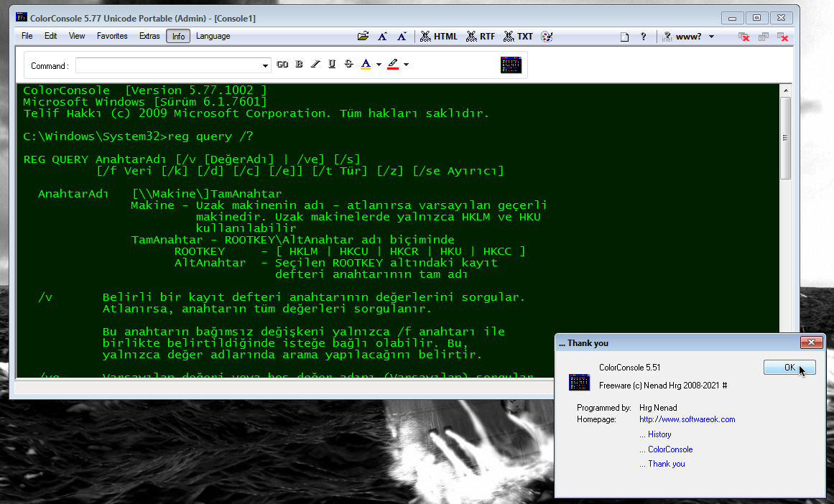Open the File menu
Image resolution: width=834 pixels, height=504 pixels.
pos(27,36)
